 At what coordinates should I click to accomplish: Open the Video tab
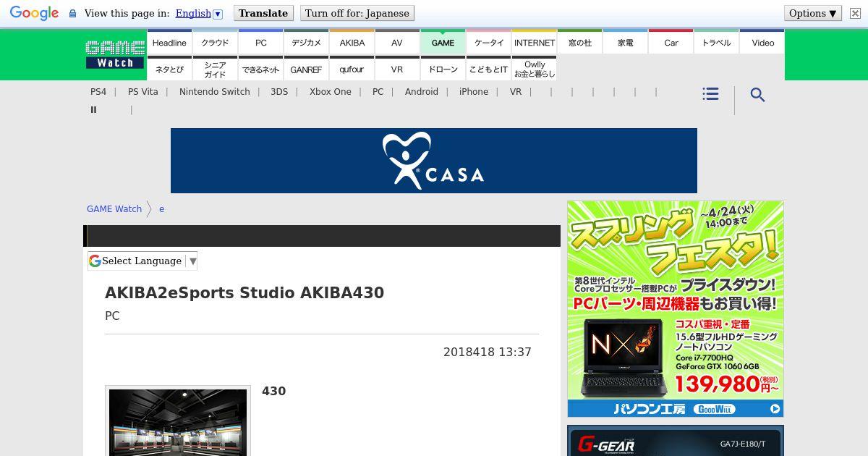pos(762,43)
